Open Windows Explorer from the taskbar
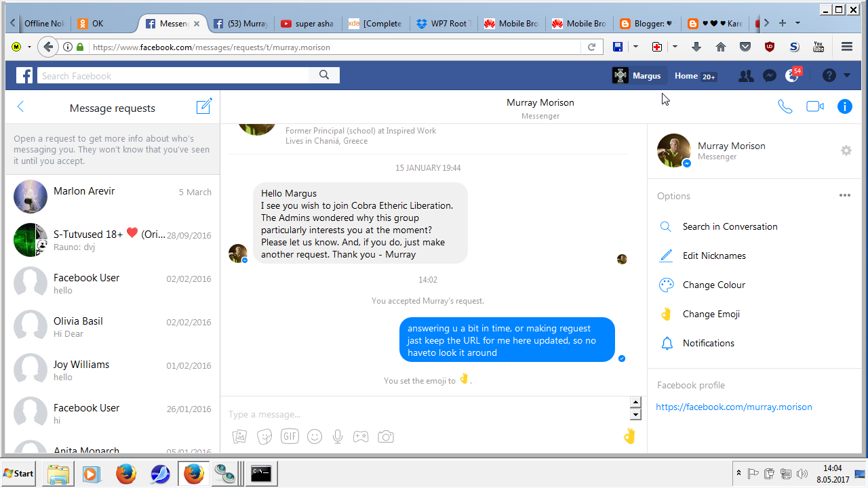Screen dimensions: 868x488 point(59,473)
